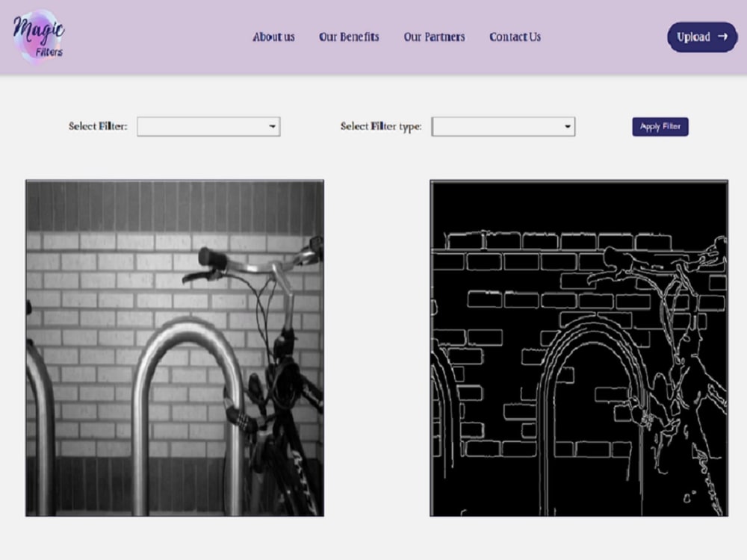Click the arrow icon in Upload button
The width and height of the screenshot is (747, 560).
722,37
